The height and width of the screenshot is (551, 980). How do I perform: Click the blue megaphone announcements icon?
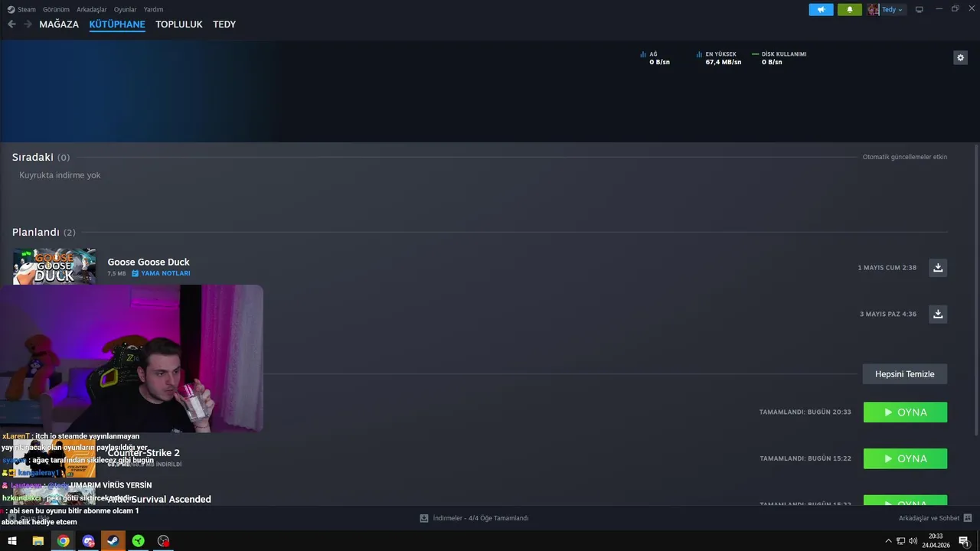coord(821,9)
